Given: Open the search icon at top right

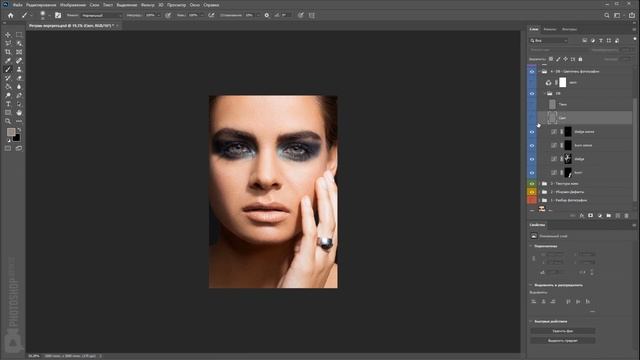Looking at the screenshot, I should [607, 16].
